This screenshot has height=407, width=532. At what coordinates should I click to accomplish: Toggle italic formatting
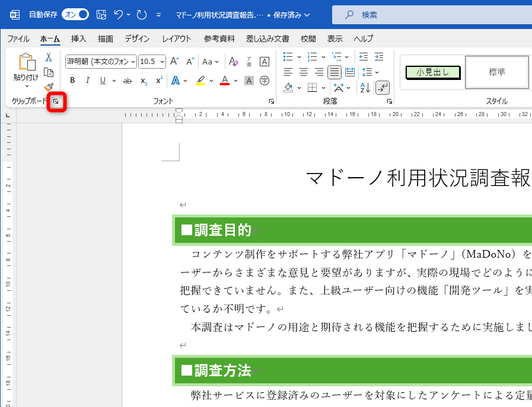[88, 81]
